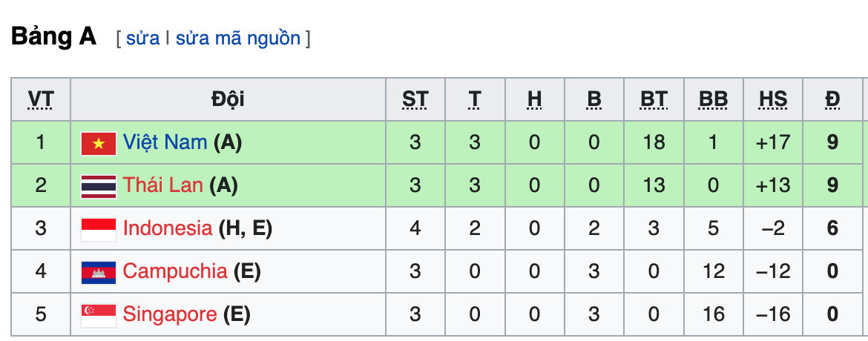Image resolution: width=868 pixels, height=341 pixels.
Task: Click the Vietnam flag icon
Action: coord(99,142)
